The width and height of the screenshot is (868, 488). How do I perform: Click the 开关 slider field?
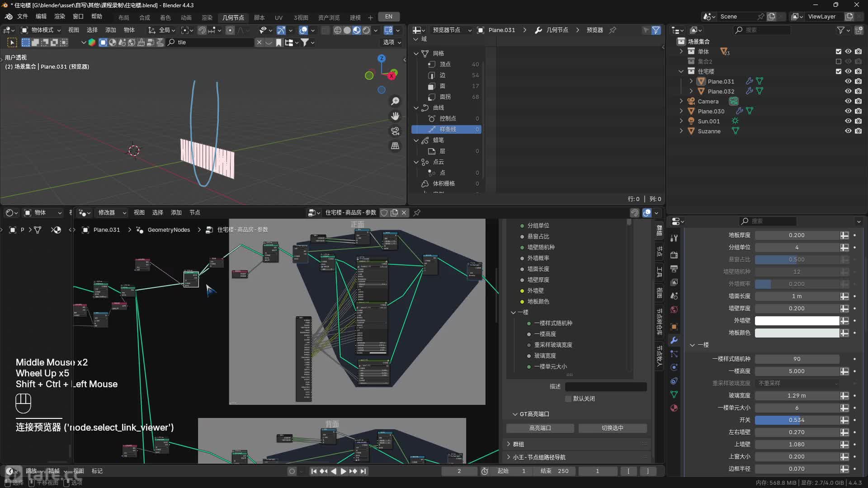797,420
